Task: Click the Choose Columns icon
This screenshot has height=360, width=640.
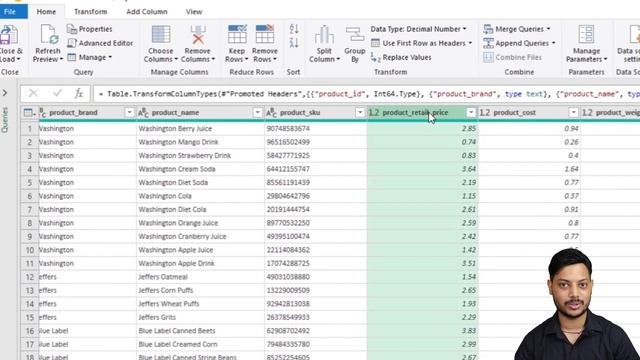Action: coord(161,34)
